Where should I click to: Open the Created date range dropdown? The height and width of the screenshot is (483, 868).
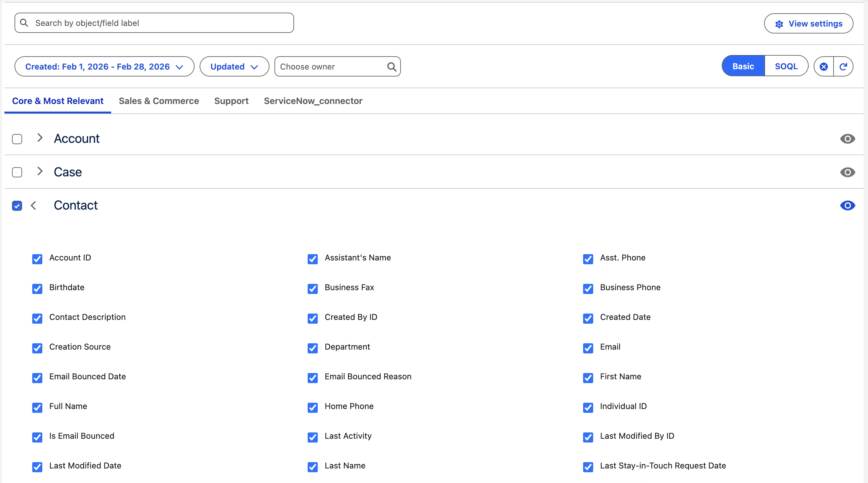[x=104, y=66]
